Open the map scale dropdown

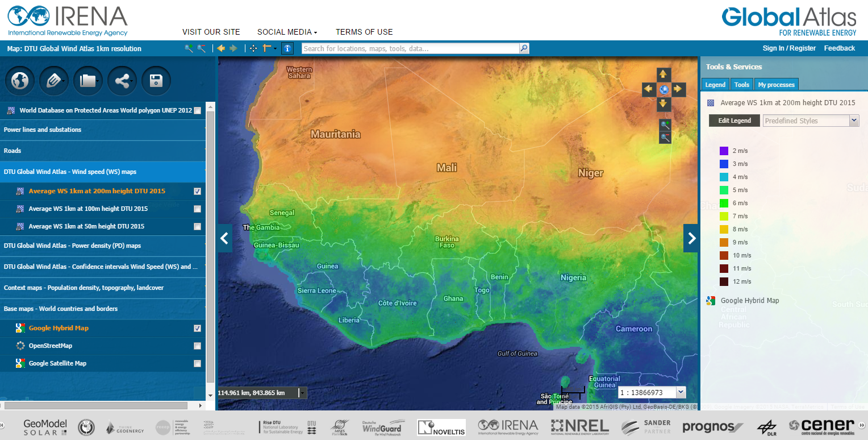[x=681, y=392]
